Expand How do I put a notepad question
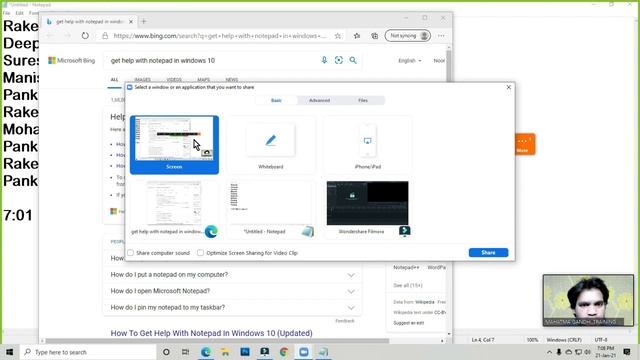This screenshot has height=360, width=640. point(232,275)
